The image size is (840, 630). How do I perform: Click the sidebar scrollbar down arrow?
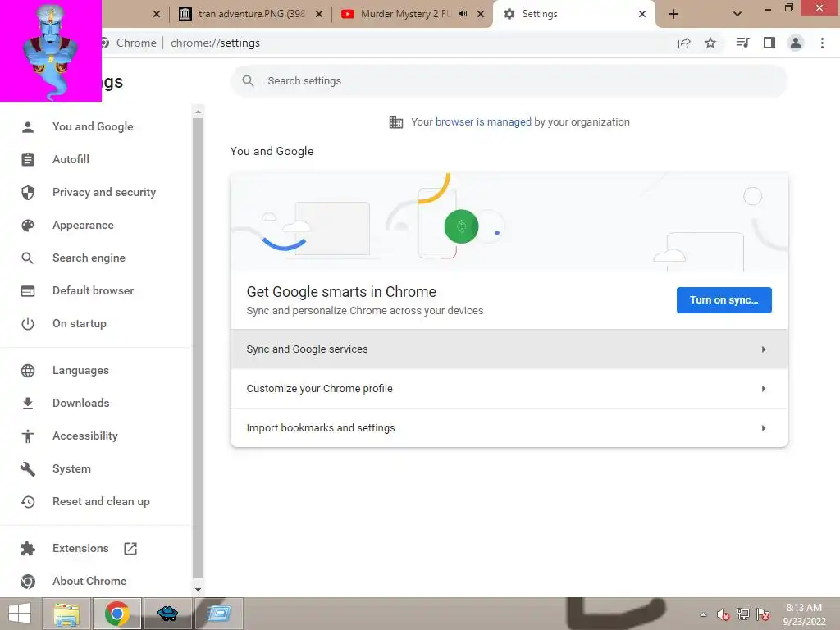(198, 589)
